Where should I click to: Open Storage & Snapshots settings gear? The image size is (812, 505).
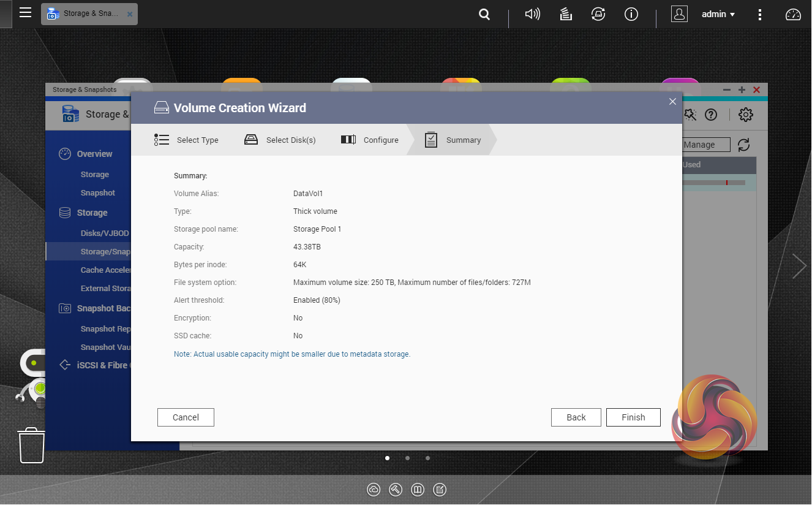coord(745,115)
